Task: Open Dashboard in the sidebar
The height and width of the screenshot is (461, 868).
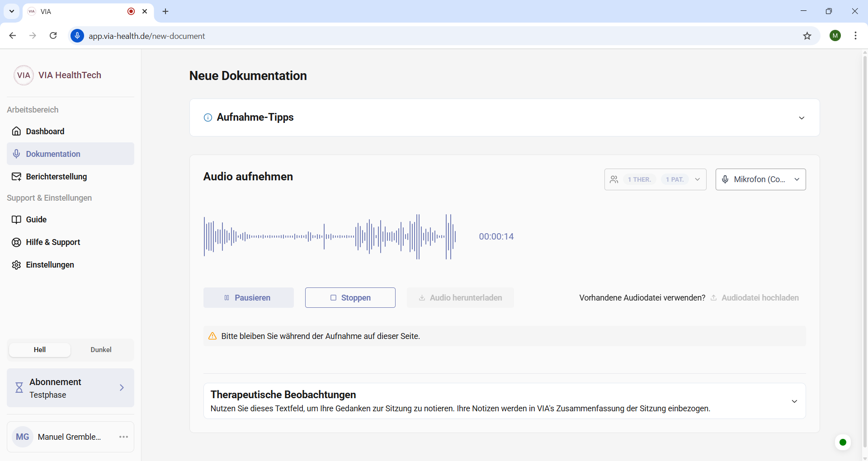Action: (45, 131)
